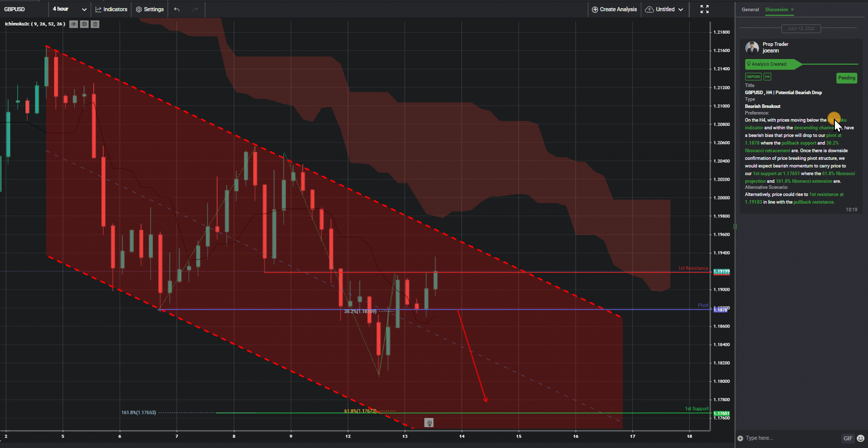Screen dimensions: 868x448
Task: Click the redo arrow in the toolbar
Action: pos(195,9)
